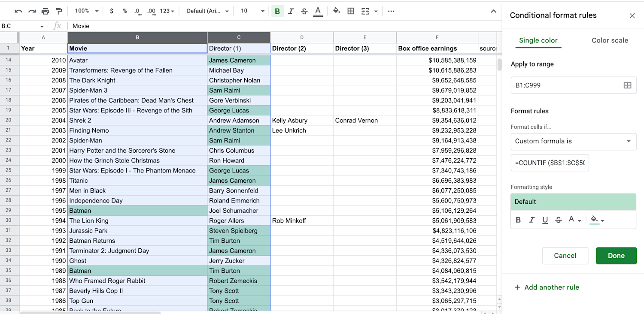Toggle bold in the top toolbar
This screenshot has width=644, height=314.
pos(277,11)
